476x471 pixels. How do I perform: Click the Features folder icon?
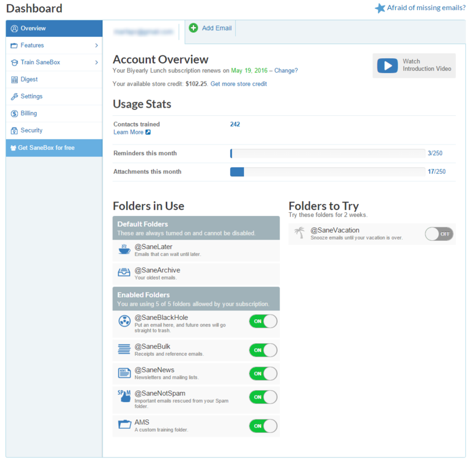coord(14,46)
